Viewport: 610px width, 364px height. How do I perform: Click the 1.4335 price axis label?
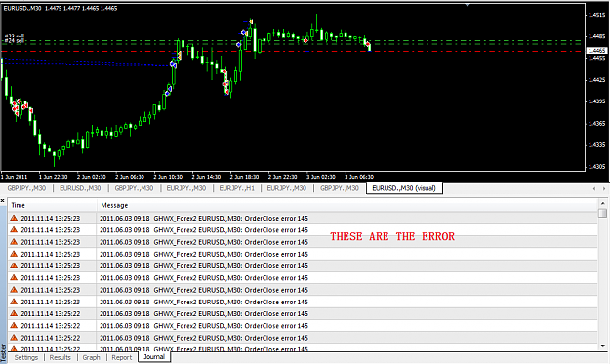[x=597, y=145]
